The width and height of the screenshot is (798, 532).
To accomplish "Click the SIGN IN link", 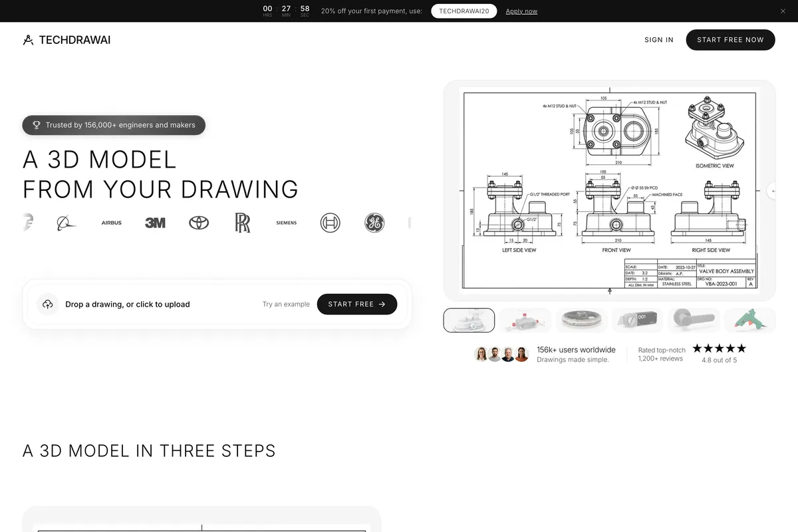I will click(x=659, y=40).
